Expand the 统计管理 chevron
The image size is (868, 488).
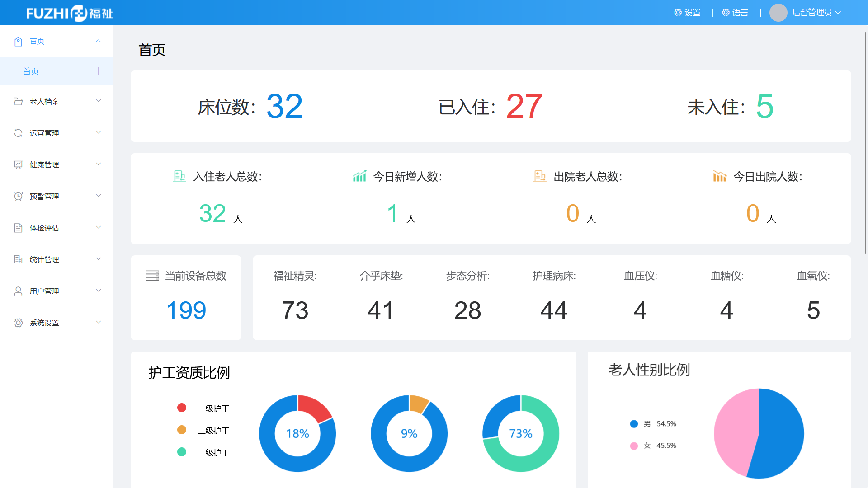point(98,259)
